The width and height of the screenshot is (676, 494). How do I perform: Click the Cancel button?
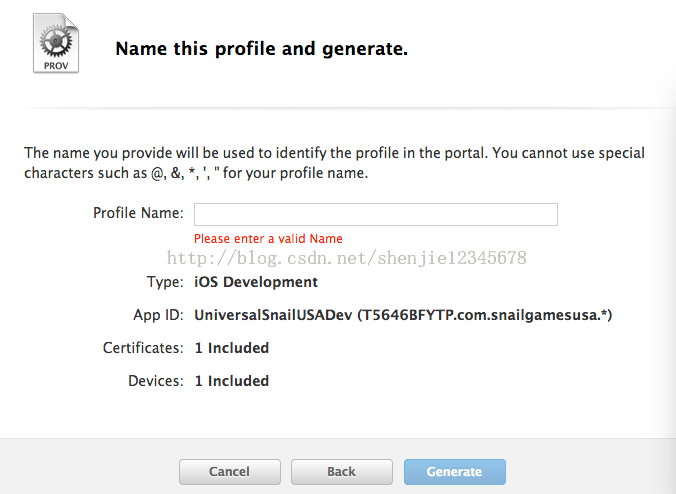click(229, 472)
